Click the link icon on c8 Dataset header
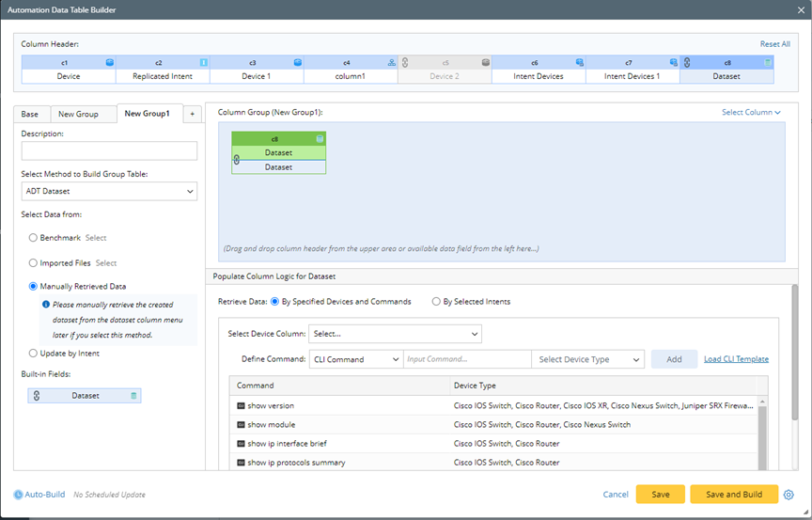The height and width of the screenshot is (520, 812). pyautogui.click(x=687, y=62)
